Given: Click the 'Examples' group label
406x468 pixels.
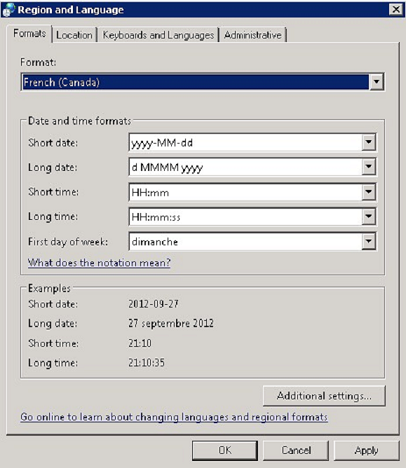Looking at the screenshot, I should click(x=49, y=288).
